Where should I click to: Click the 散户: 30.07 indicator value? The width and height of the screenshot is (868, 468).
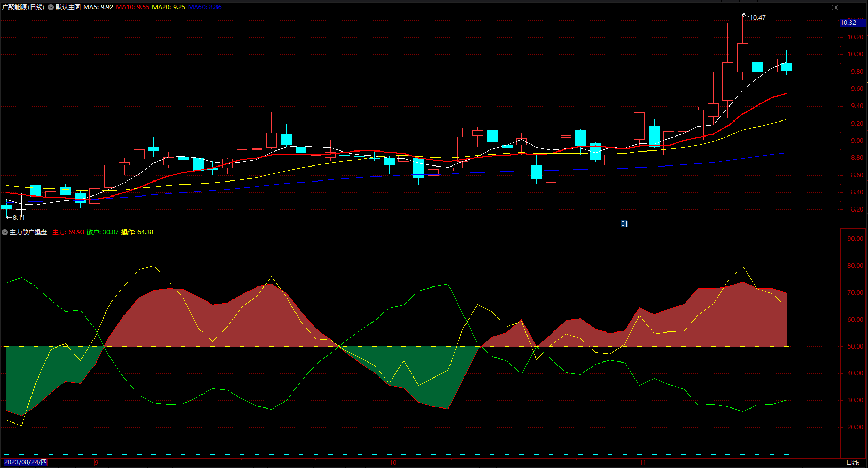tap(103, 232)
